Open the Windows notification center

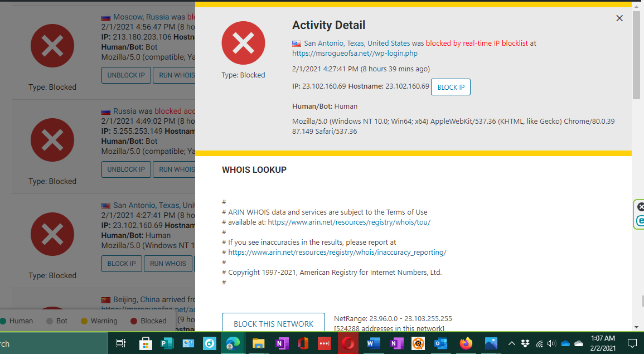tap(632, 343)
